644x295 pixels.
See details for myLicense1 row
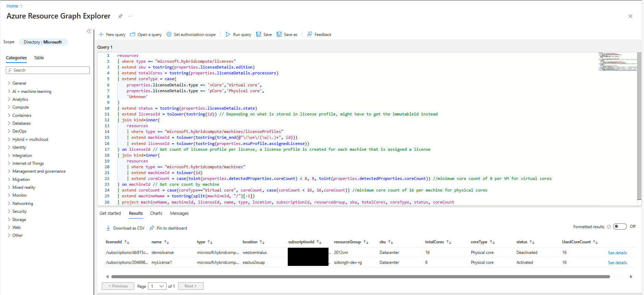[617, 263]
